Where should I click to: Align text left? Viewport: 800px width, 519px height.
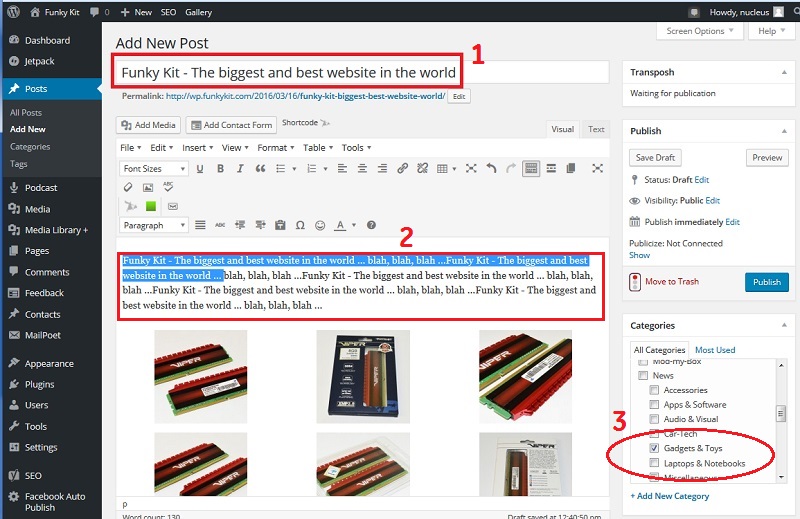(342, 168)
